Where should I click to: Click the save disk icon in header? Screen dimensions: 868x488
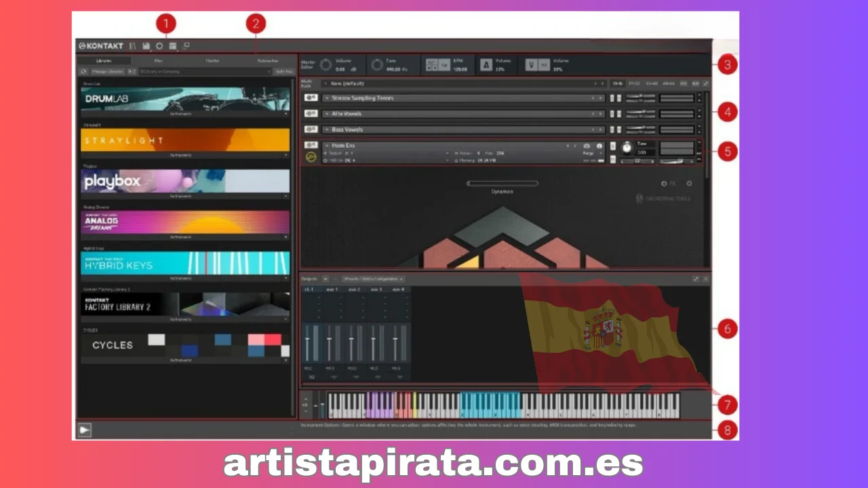click(146, 46)
